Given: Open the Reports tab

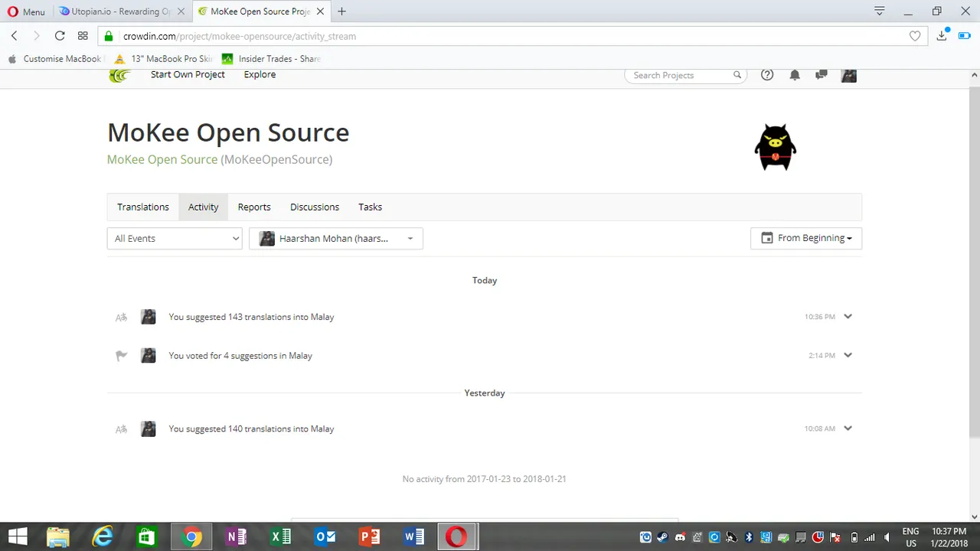Looking at the screenshot, I should 254,207.
